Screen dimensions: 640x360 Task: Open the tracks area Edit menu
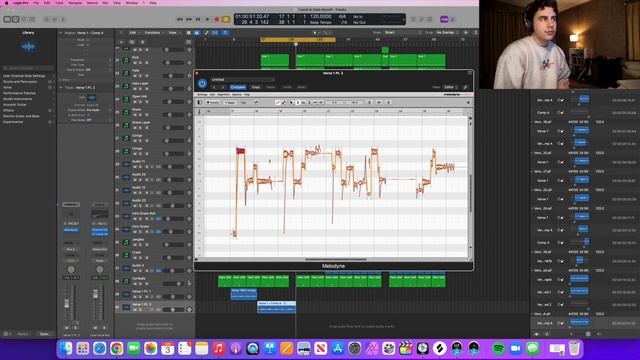pos(133,33)
